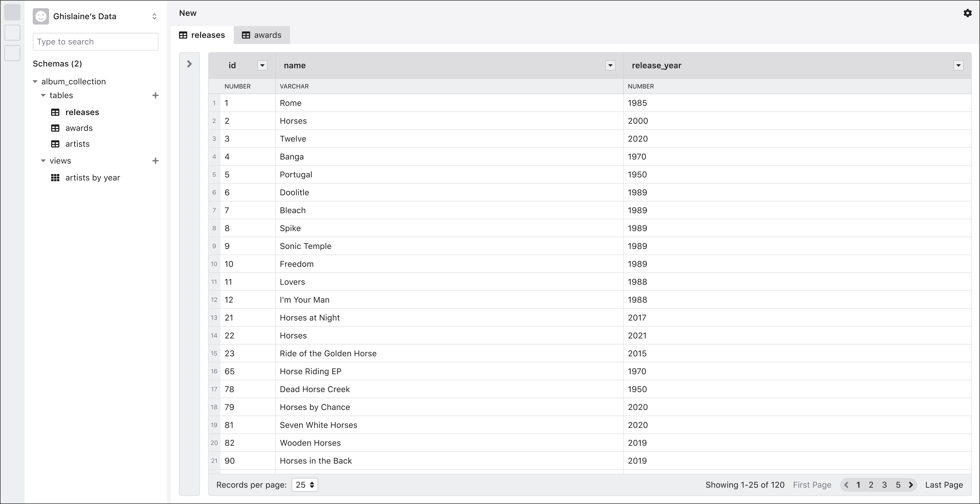Click the add view plus icon
Screen dimensions: 980x504
[x=155, y=161]
